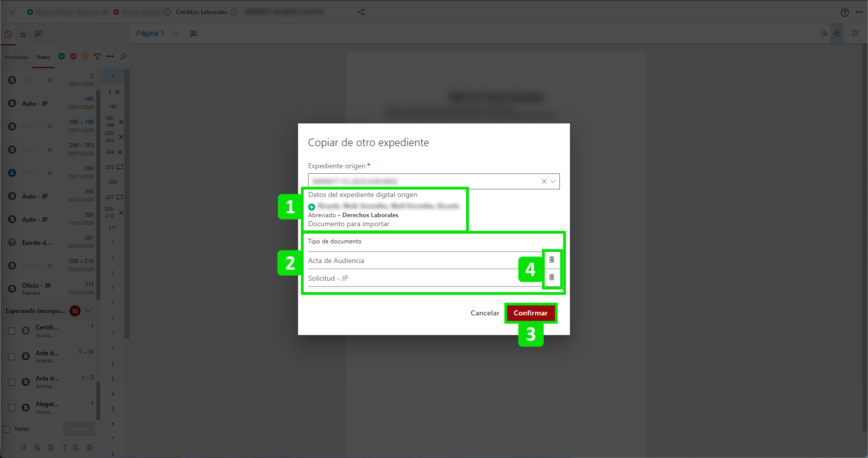Click the print icon in bottom toolbar
Screen dimensions: 868x458
click(x=90, y=447)
